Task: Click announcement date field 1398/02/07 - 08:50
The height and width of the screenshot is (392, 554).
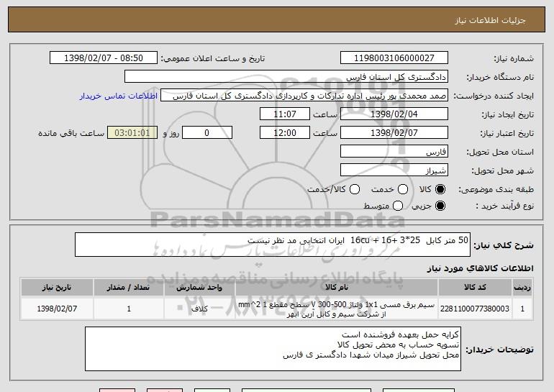Action: (x=104, y=58)
